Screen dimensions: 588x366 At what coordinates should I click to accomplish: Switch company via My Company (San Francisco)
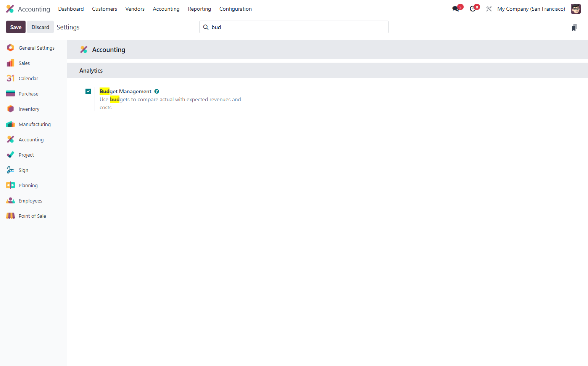click(x=531, y=9)
